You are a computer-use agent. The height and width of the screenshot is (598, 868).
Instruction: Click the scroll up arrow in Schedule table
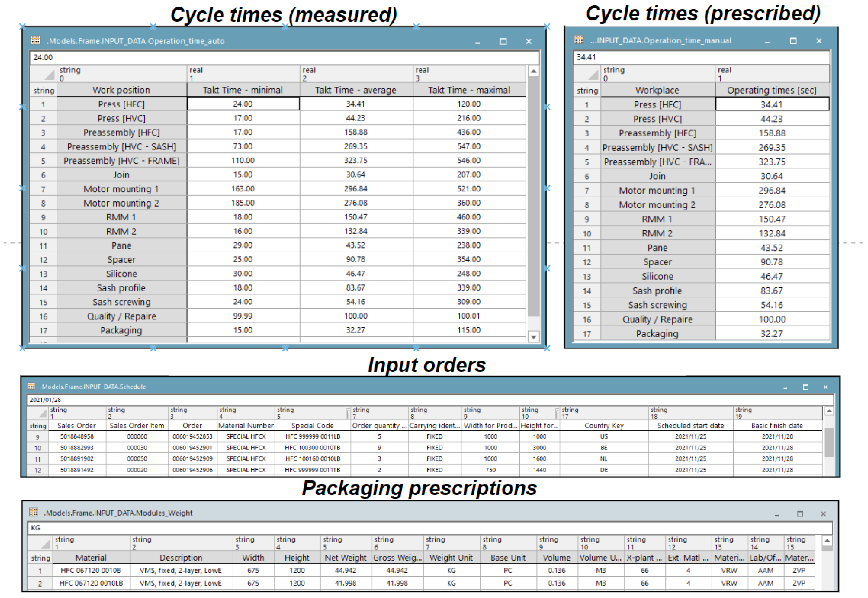(x=829, y=411)
